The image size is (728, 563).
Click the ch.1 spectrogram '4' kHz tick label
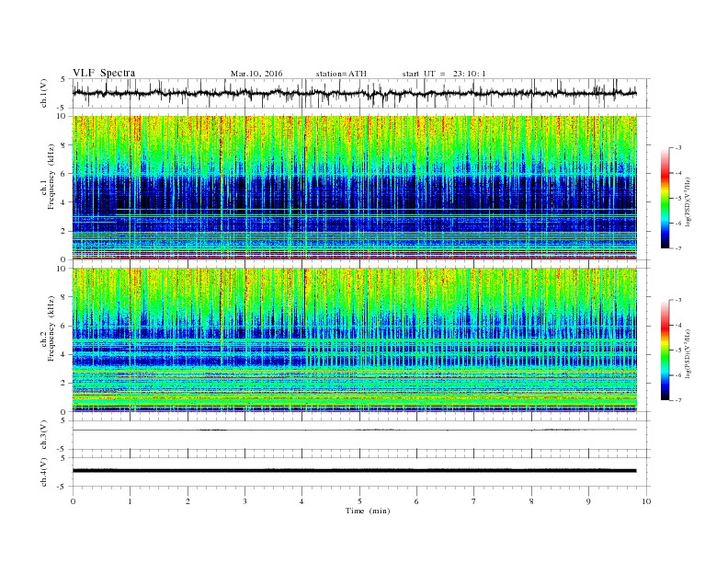tap(63, 202)
